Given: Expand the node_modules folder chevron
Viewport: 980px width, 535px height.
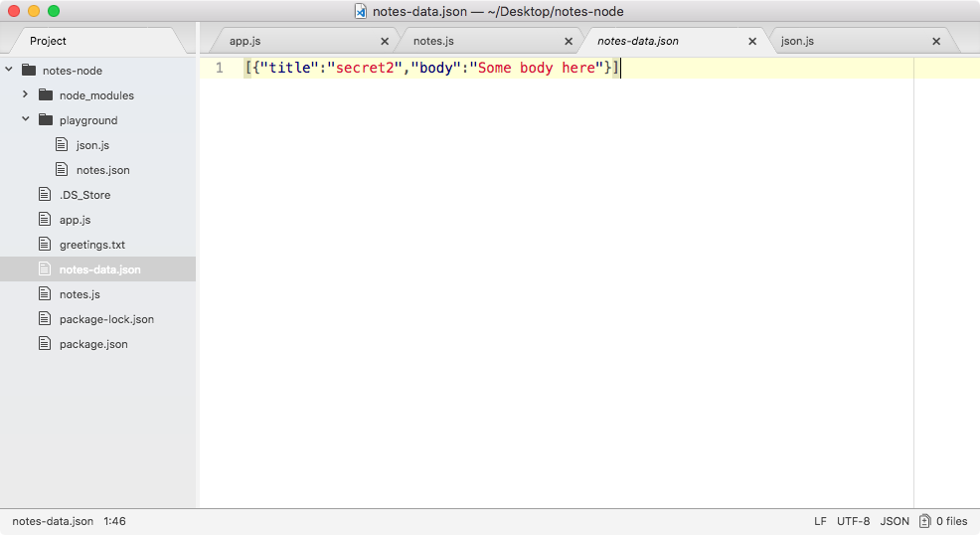Looking at the screenshot, I should tap(25, 94).
